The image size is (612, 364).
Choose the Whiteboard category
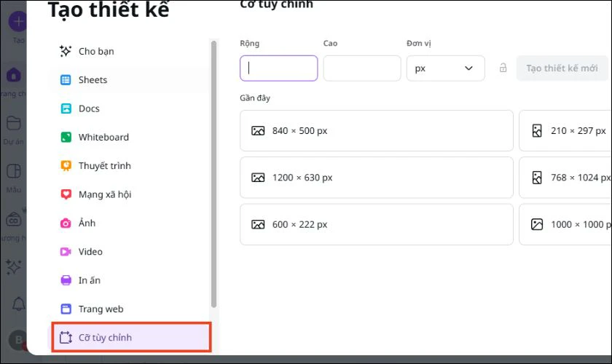[128, 138]
